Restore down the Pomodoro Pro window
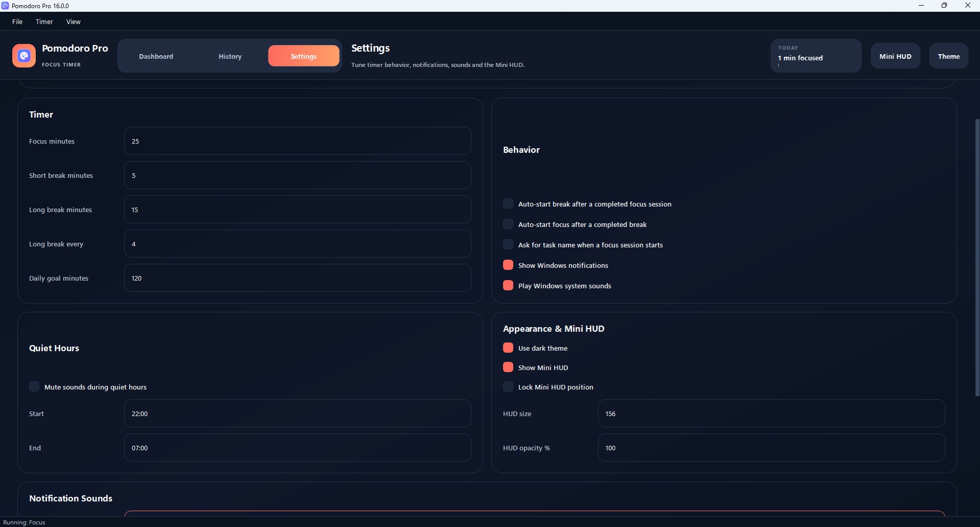 click(x=944, y=6)
